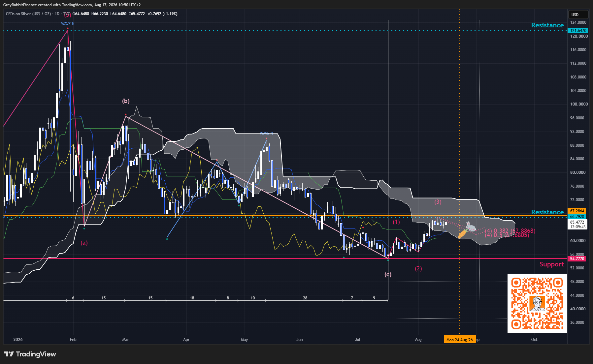Click the WAVE N label at the top peak
This screenshot has height=364, width=593.
click(x=68, y=24)
